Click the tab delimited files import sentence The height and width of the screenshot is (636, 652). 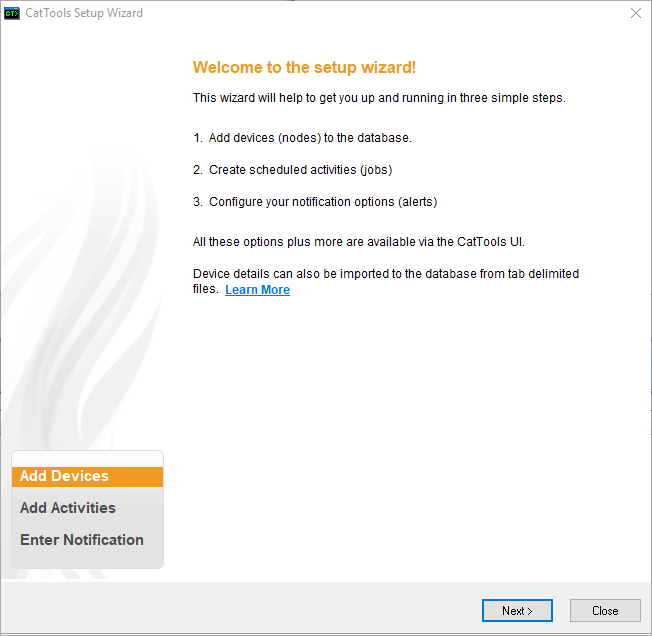click(x=385, y=274)
